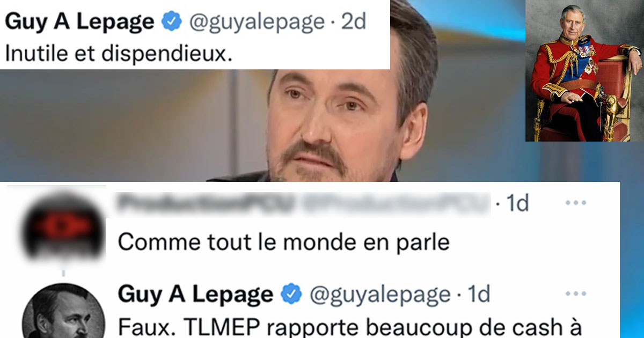The image size is (644, 338).
Task: Open the three-dot menu on the blurred user's reply
Action: click(576, 204)
